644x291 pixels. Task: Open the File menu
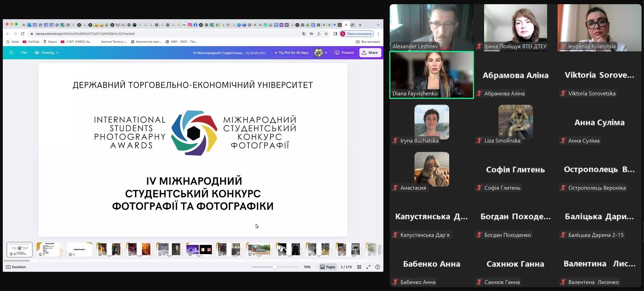(x=24, y=53)
